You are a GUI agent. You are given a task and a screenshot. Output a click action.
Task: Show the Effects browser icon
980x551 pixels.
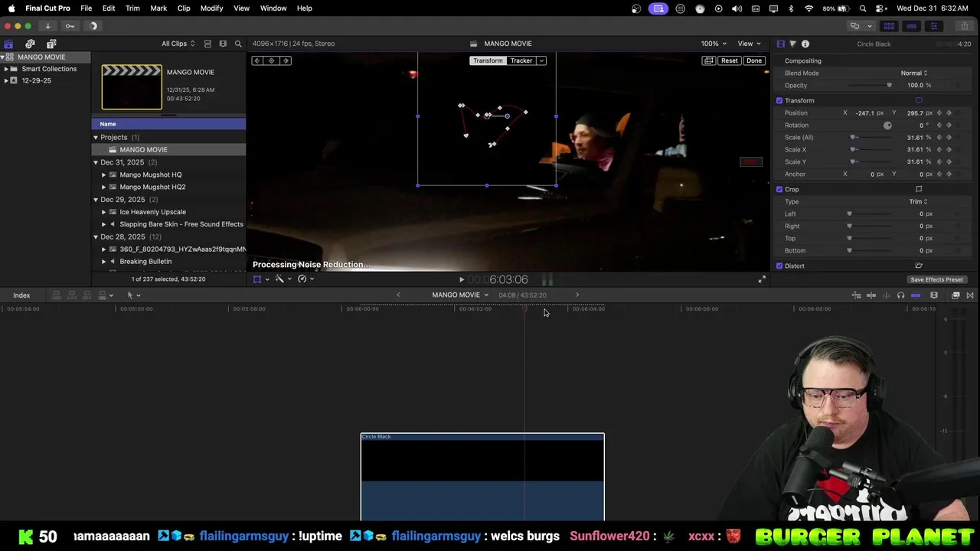coord(955,295)
